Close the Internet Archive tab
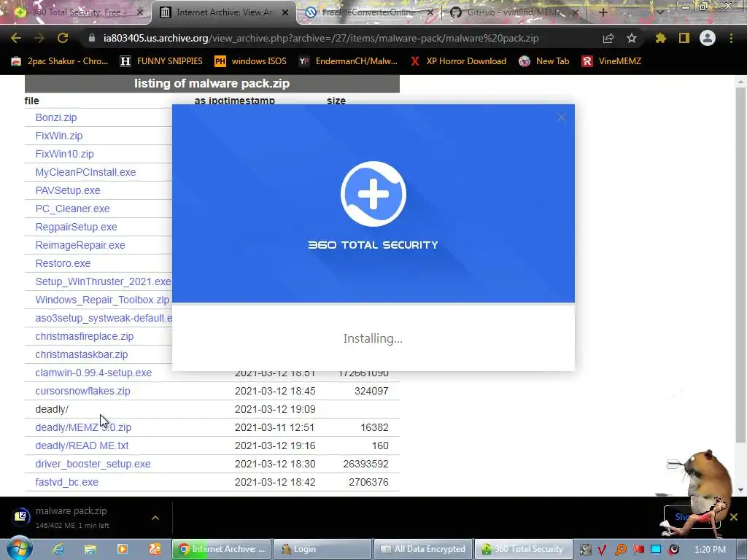Viewport: 747px width, 560px height. (285, 12)
